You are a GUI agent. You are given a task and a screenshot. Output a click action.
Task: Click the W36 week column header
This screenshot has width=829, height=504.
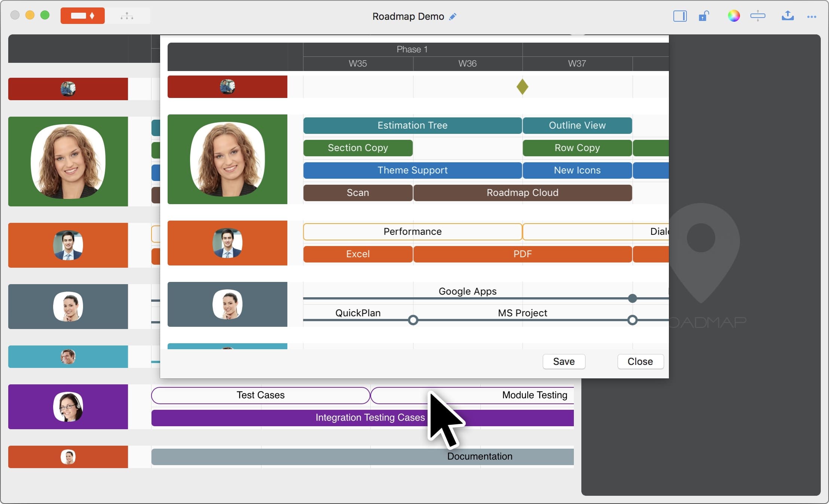(x=467, y=64)
